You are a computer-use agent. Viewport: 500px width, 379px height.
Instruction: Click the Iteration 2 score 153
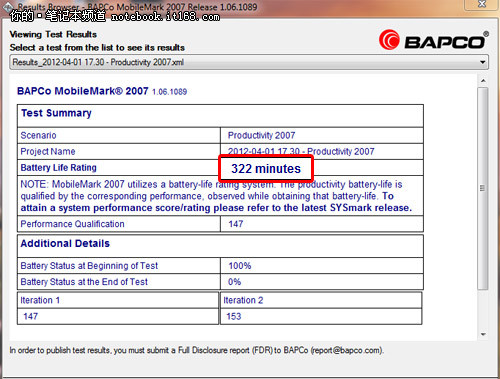234,316
